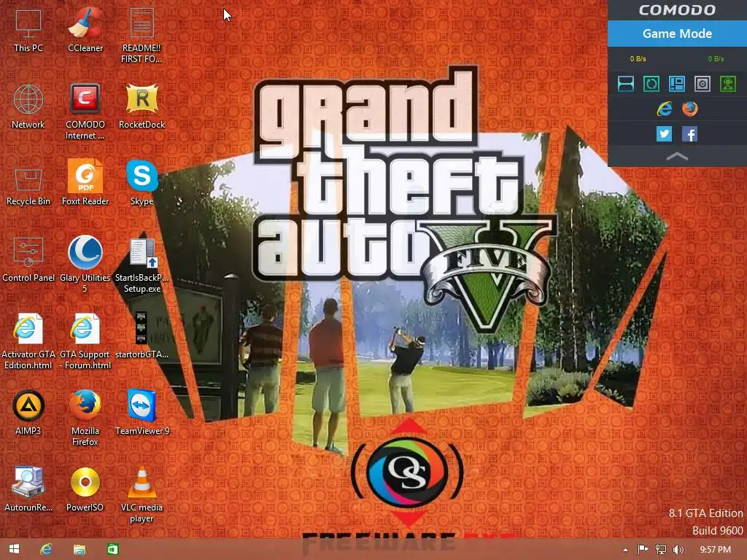Click the COMODO widget third layout-panel icon
Viewport: 747px width, 560px height.
coord(676,84)
